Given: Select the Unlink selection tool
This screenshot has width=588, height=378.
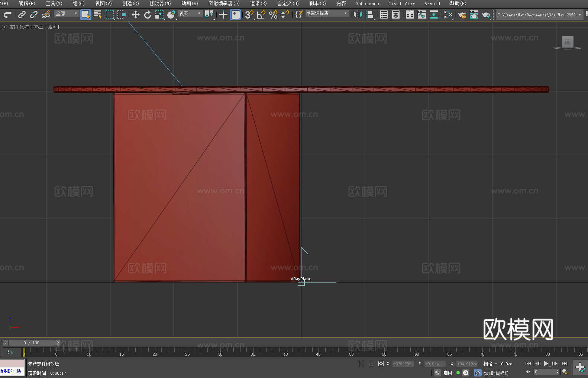Looking at the screenshot, I should 34,14.
